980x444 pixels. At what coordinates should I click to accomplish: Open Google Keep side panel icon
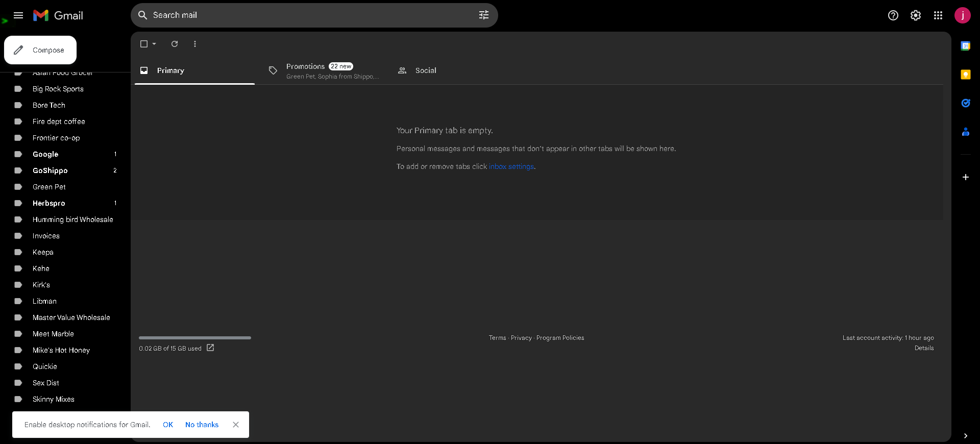[x=966, y=75]
